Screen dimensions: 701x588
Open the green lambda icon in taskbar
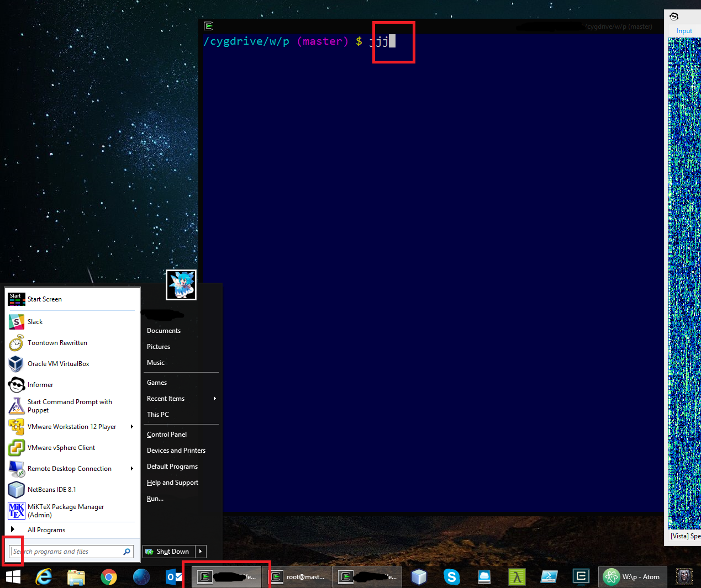(517, 577)
